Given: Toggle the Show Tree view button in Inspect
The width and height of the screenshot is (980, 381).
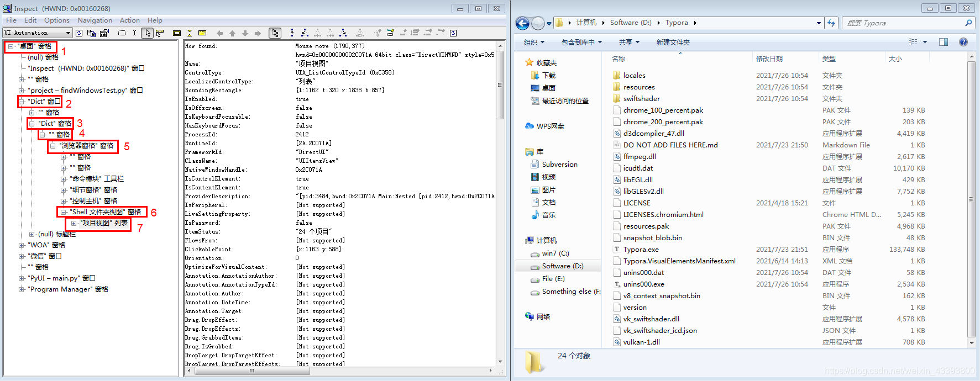Looking at the screenshot, I should tap(275, 33).
